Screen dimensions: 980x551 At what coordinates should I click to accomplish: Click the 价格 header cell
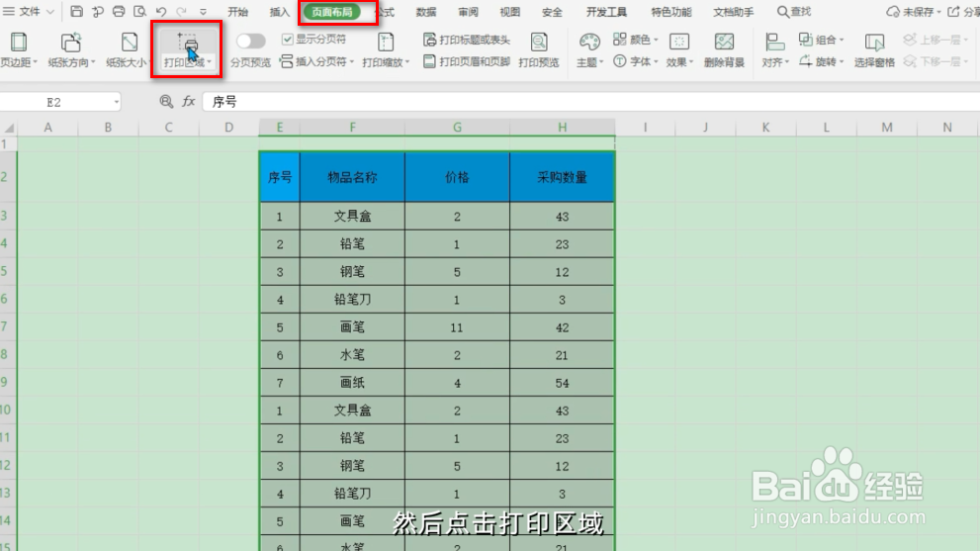(457, 177)
